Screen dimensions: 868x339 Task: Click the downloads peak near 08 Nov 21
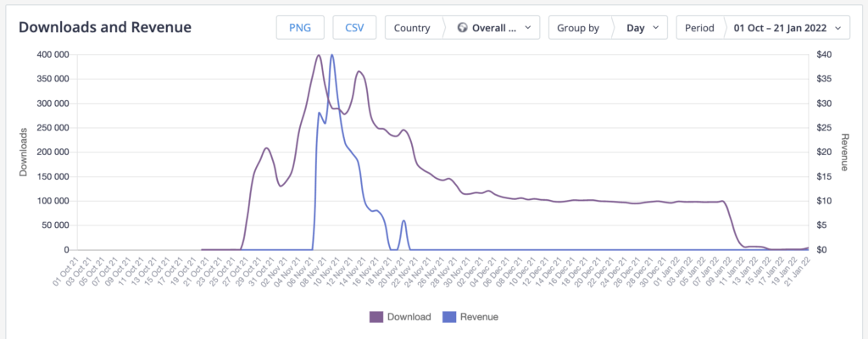[319, 56]
